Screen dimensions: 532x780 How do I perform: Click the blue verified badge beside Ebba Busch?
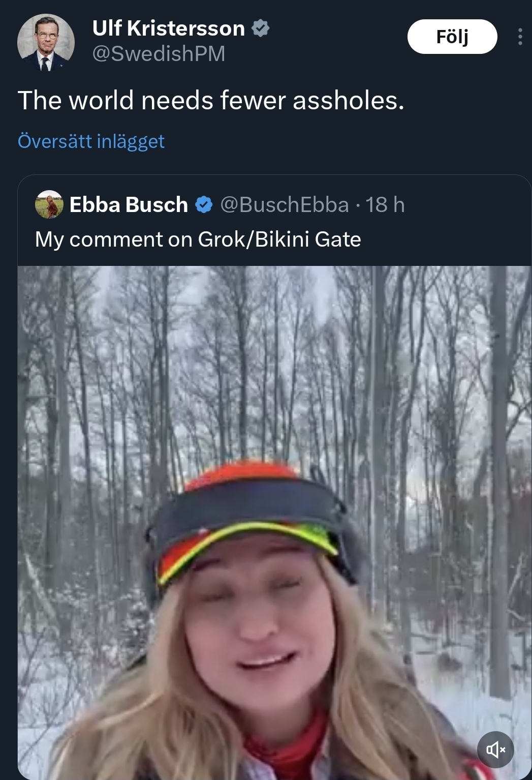(204, 205)
